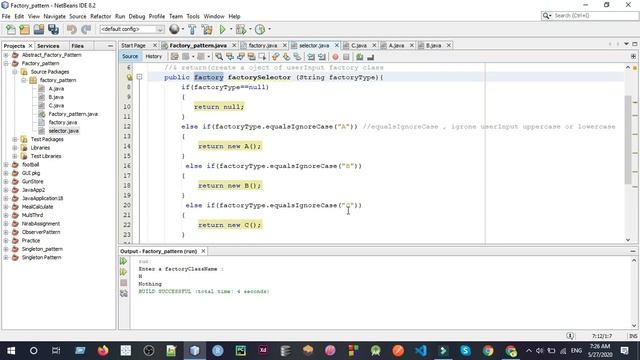Open the File menu
The width and height of the screenshot is (640, 360).
point(6,16)
